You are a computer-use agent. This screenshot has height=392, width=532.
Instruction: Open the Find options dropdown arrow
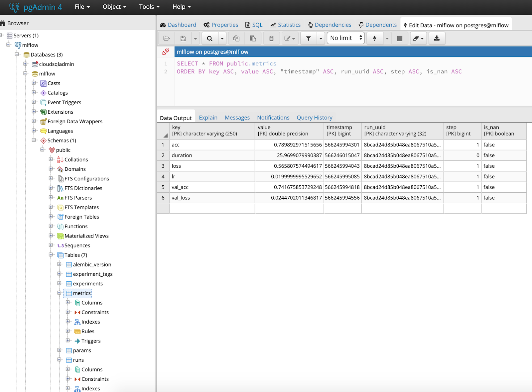click(x=222, y=38)
